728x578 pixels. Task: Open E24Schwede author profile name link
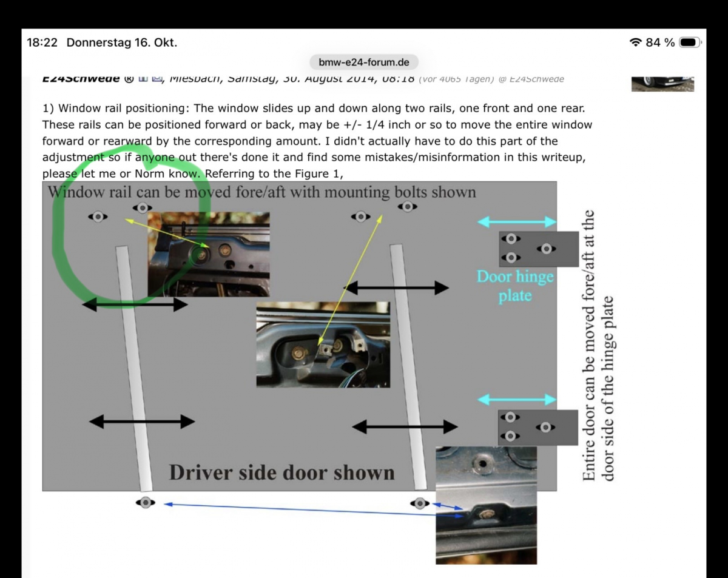pyautogui.click(x=80, y=79)
